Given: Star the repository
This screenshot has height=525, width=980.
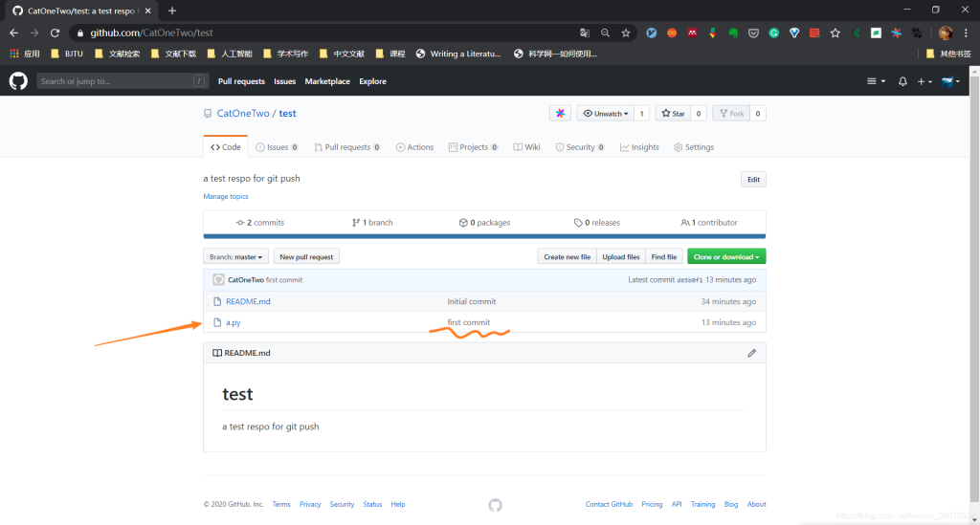Looking at the screenshot, I should [x=673, y=113].
